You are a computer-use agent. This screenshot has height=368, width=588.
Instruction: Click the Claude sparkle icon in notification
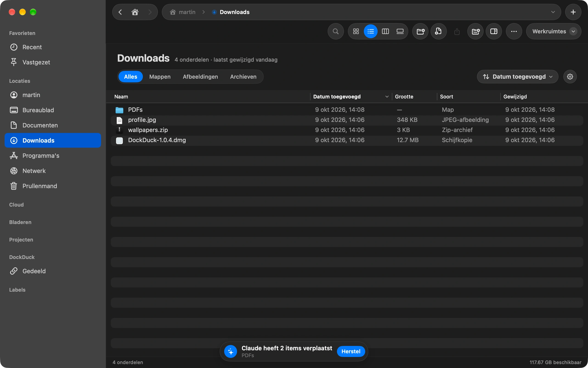tap(230, 351)
